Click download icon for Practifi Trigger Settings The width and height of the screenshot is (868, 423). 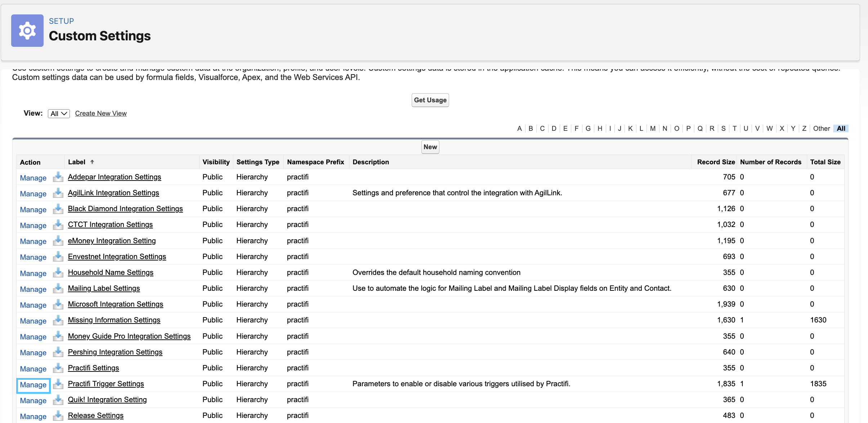point(58,384)
